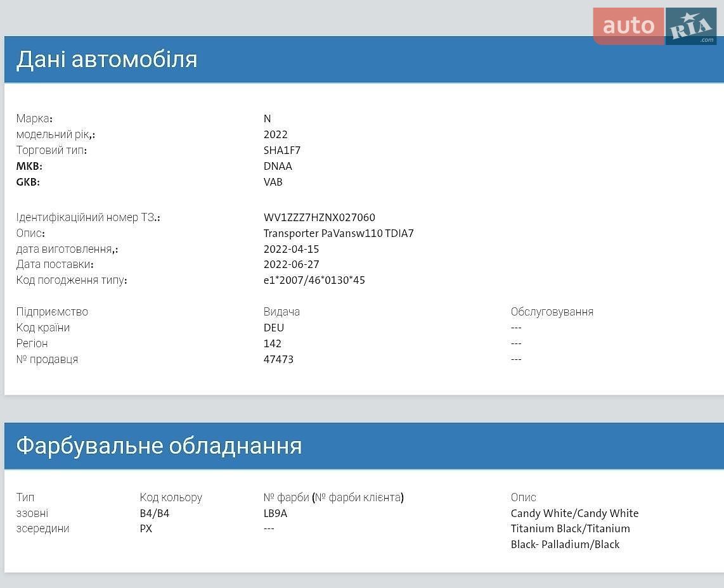Select the 'Black- Palladium/Black' description line
Image resolution: width=724 pixels, height=588 pixels.
coord(565,545)
